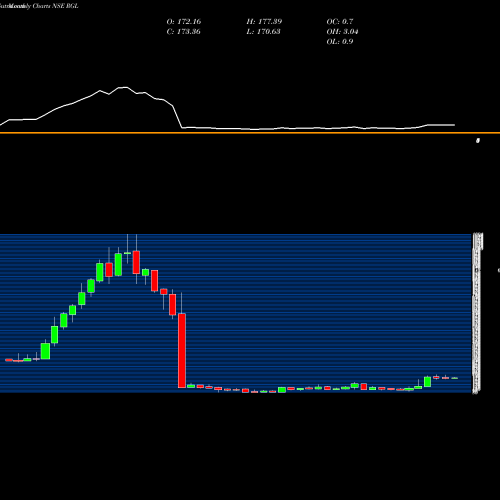Click the OL: 0.9 reading
Viewport: 500px width, 500px height.
click(x=340, y=41)
